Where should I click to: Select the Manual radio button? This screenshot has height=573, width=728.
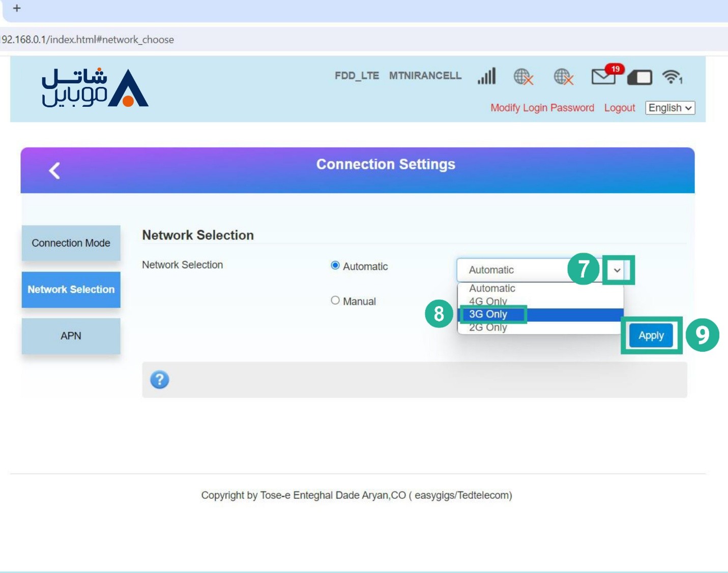pyautogui.click(x=335, y=300)
